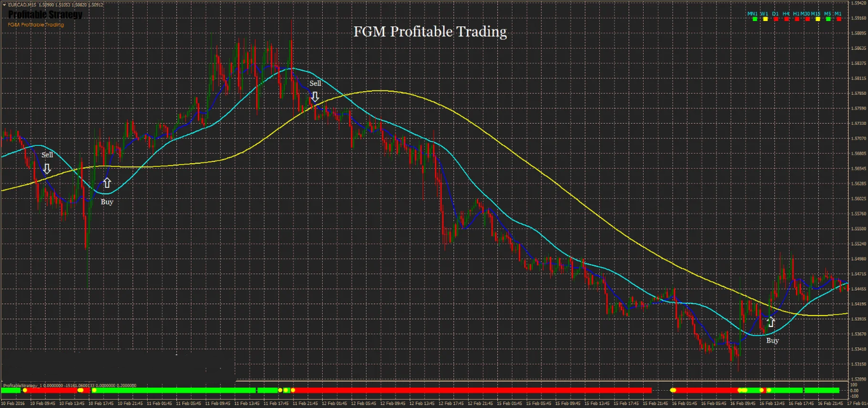Select the M15 label on the trend dashboard

(x=817, y=13)
